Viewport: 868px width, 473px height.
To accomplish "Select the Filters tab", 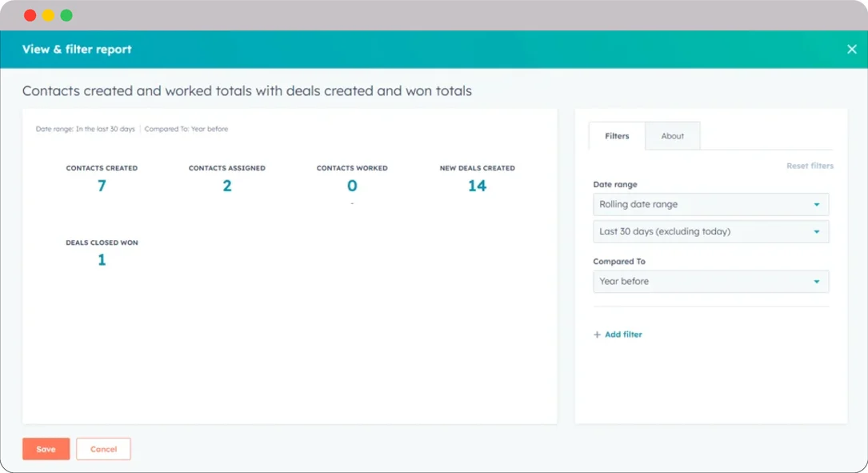I will 616,136.
